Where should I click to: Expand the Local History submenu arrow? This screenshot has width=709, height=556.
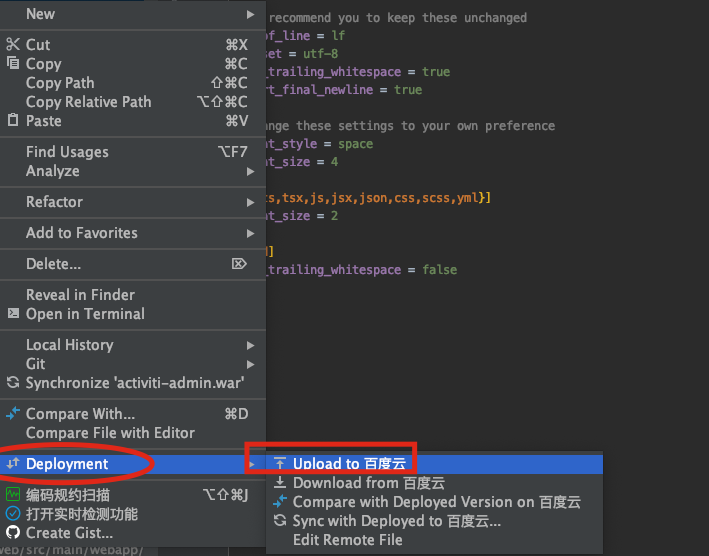[x=251, y=346]
